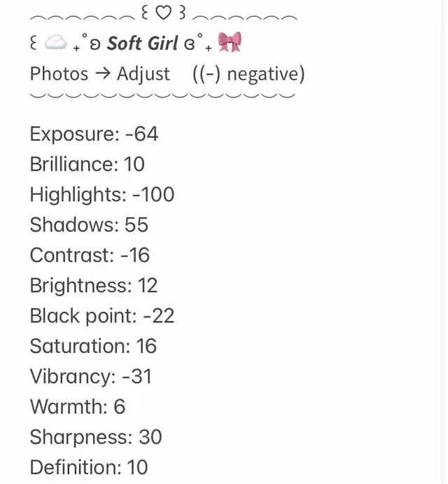Click the heart symbol in top divider
The width and height of the screenshot is (448, 484).
[163, 13]
